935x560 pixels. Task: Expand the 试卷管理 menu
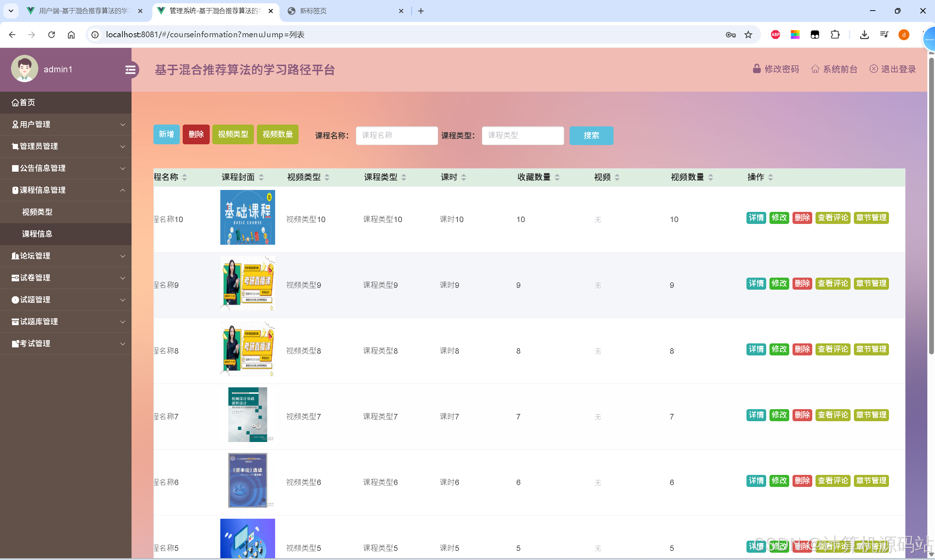pyautogui.click(x=35, y=278)
